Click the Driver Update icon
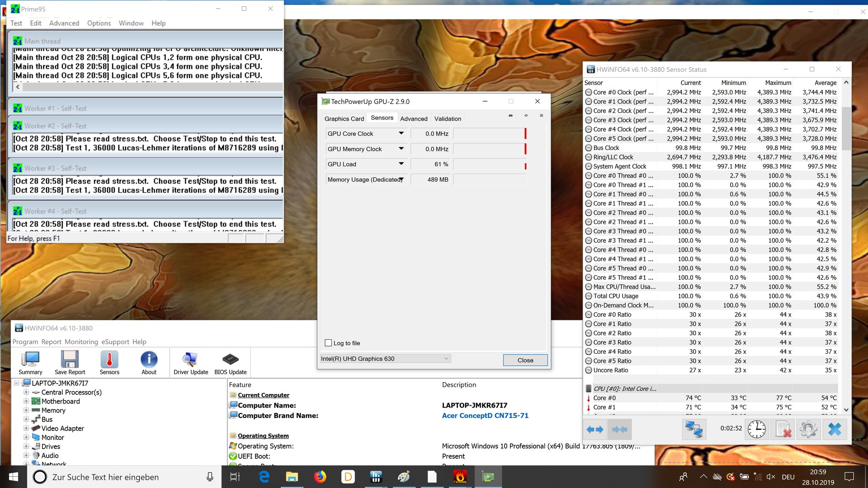 click(x=191, y=362)
